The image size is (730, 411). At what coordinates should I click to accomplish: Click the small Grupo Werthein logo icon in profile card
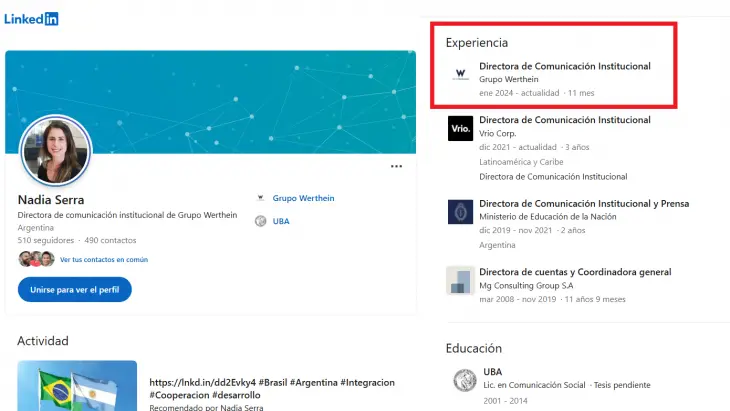(261, 198)
